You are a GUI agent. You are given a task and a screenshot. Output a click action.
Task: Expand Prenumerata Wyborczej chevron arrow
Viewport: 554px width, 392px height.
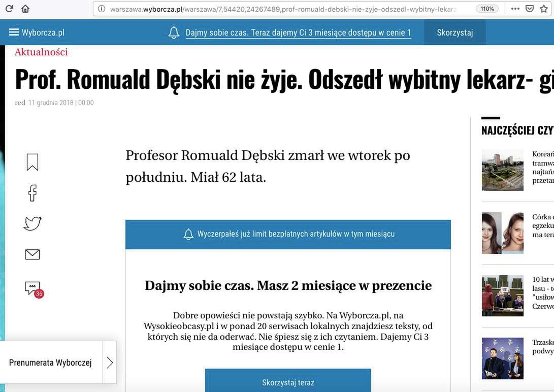[110, 363]
